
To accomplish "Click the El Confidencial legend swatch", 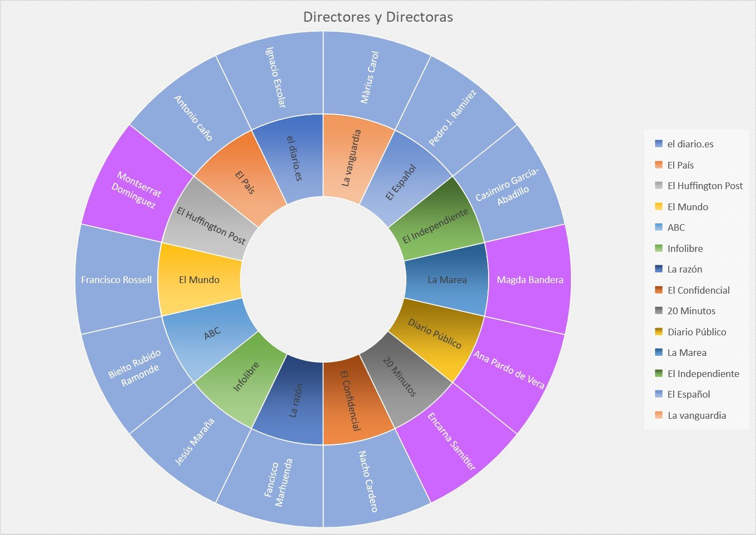I will pos(659,290).
